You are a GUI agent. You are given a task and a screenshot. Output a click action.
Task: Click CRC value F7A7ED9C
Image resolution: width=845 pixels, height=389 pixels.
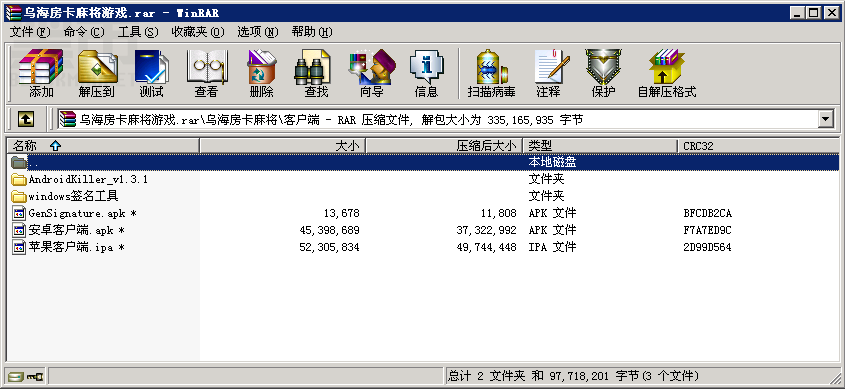[x=707, y=231]
